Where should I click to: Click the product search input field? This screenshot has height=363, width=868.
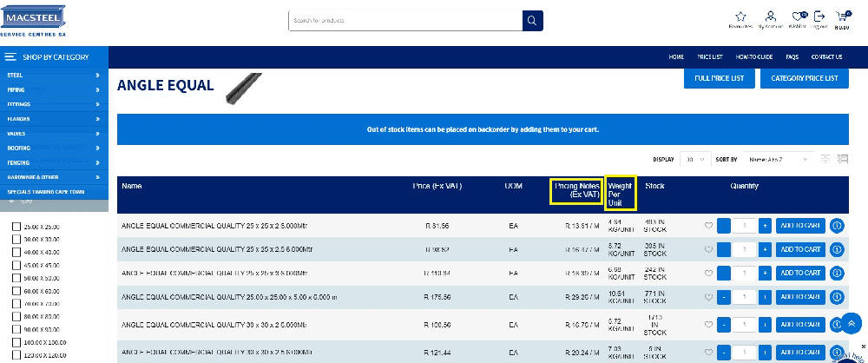pos(405,20)
